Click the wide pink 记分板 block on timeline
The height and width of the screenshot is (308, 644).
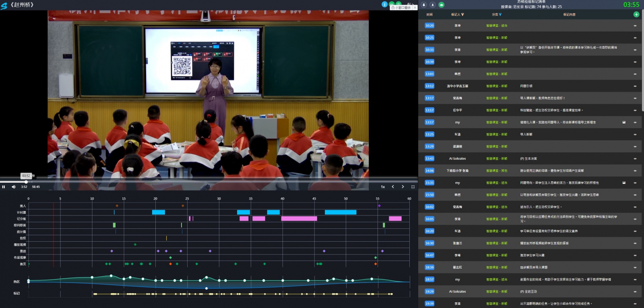point(299,219)
